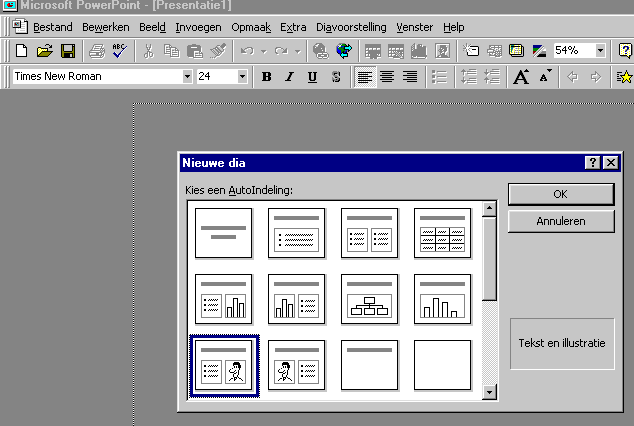This screenshot has width=634, height=426.
Task: Click the scroll up arrow in layout list
Action: pos(489,209)
